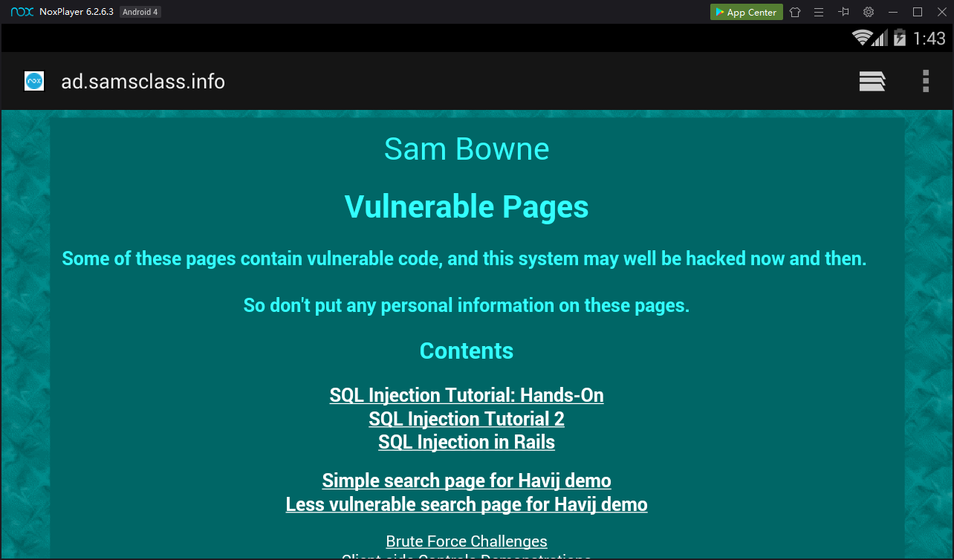
Task: Open Less vulnerable search page link
Action: point(467,504)
